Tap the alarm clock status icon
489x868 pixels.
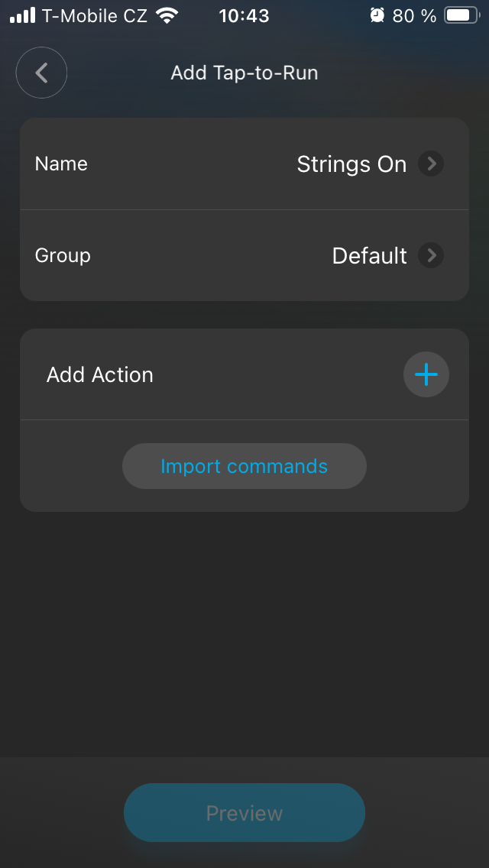point(377,15)
